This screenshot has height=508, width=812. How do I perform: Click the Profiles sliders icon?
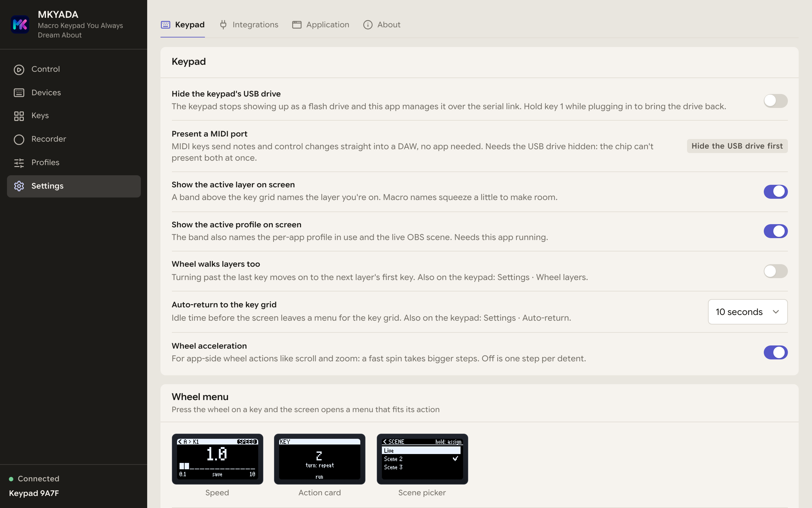[x=19, y=163]
